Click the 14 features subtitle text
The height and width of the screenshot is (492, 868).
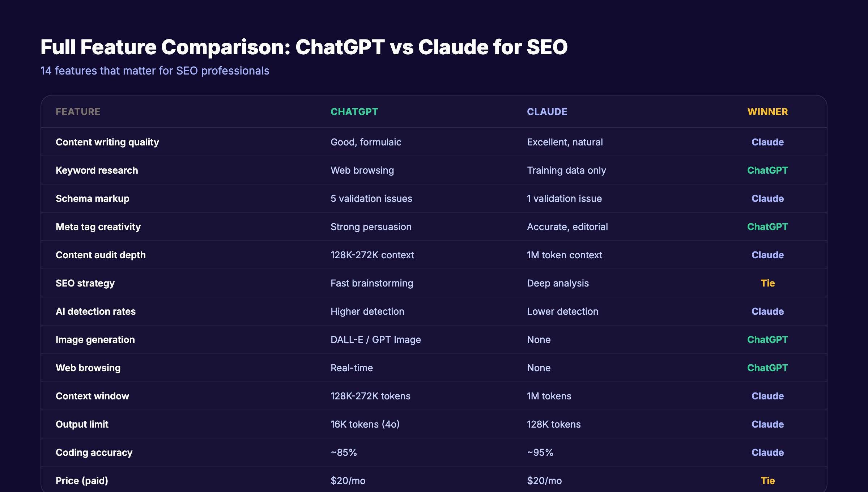(x=155, y=71)
